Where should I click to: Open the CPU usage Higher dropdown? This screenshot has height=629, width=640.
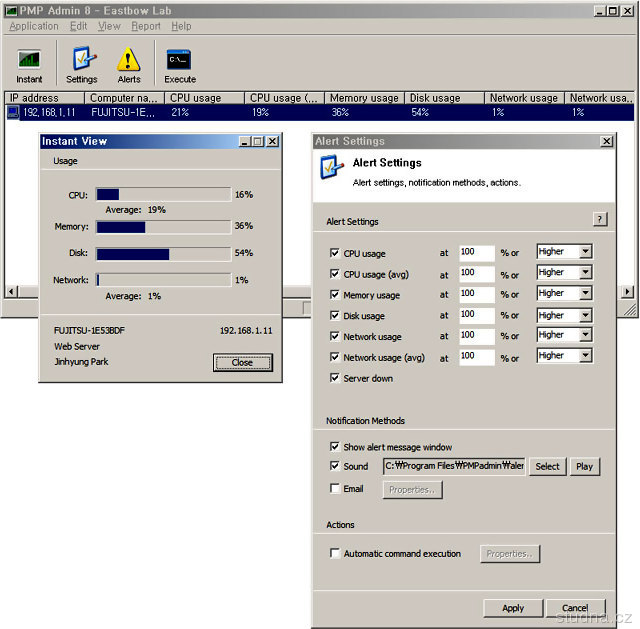click(585, 252)
